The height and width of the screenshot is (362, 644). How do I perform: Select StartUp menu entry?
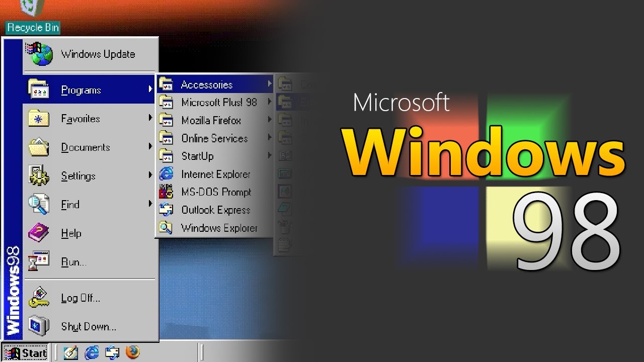pos(215,156)
